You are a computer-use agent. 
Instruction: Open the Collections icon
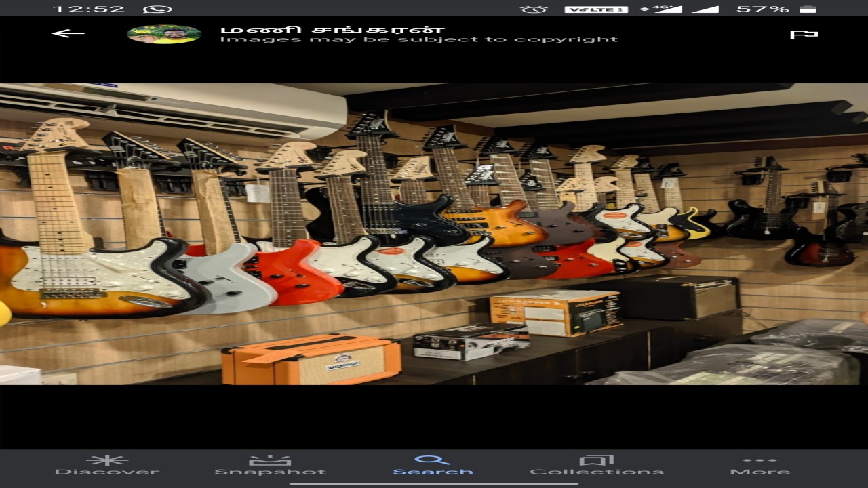[x=596, y=460]
